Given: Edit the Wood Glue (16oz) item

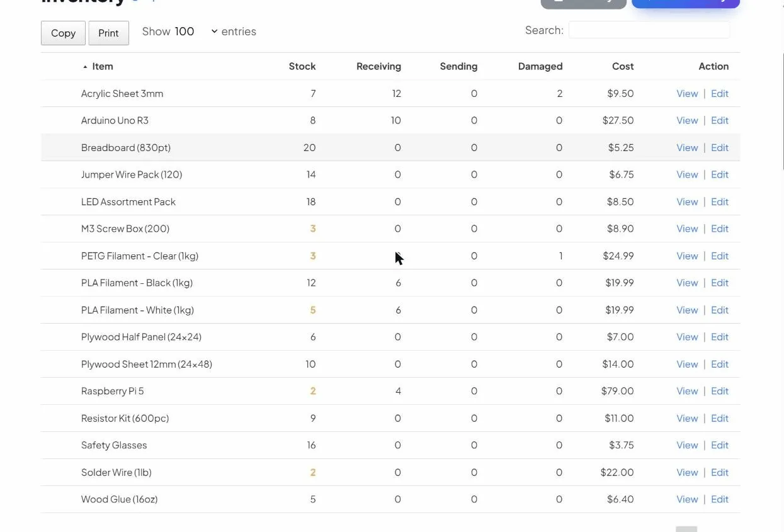Looking at the screenshot, I should click(720, 499).
